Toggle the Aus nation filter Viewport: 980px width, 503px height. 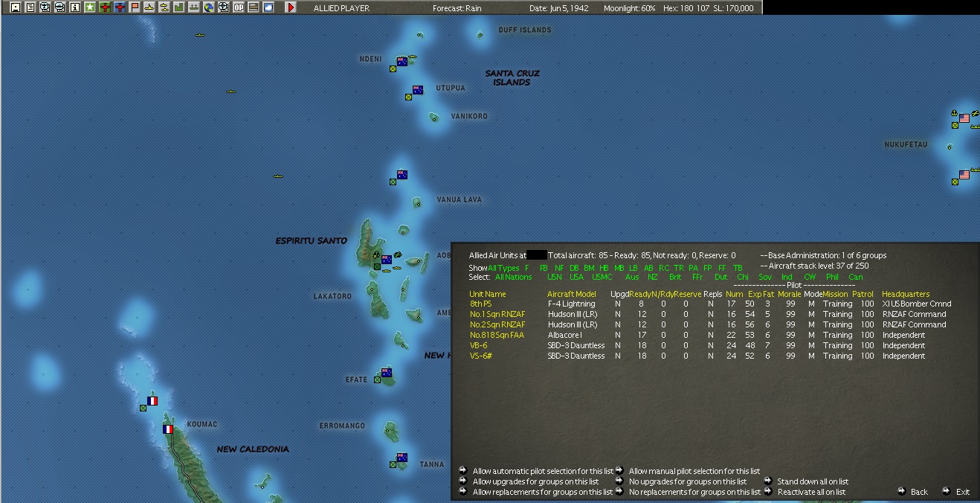pyautogui.click(x=632, y=277)
